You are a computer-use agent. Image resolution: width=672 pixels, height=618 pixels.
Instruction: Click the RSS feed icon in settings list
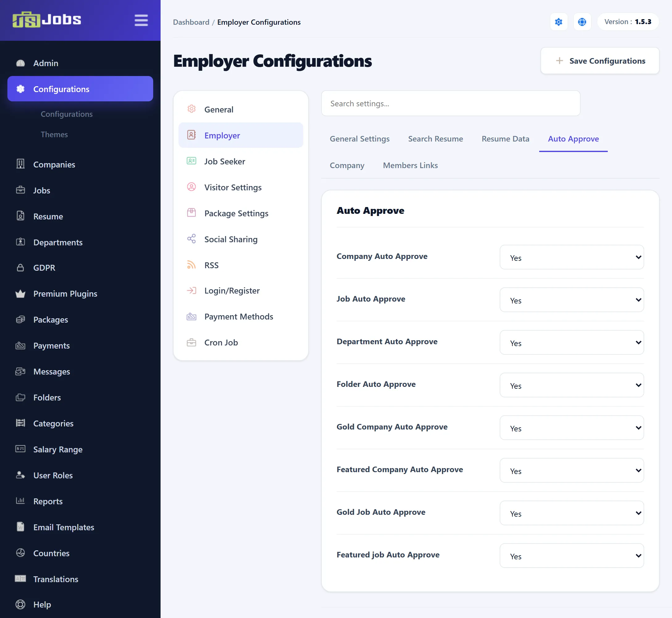[x=191, y=265]
